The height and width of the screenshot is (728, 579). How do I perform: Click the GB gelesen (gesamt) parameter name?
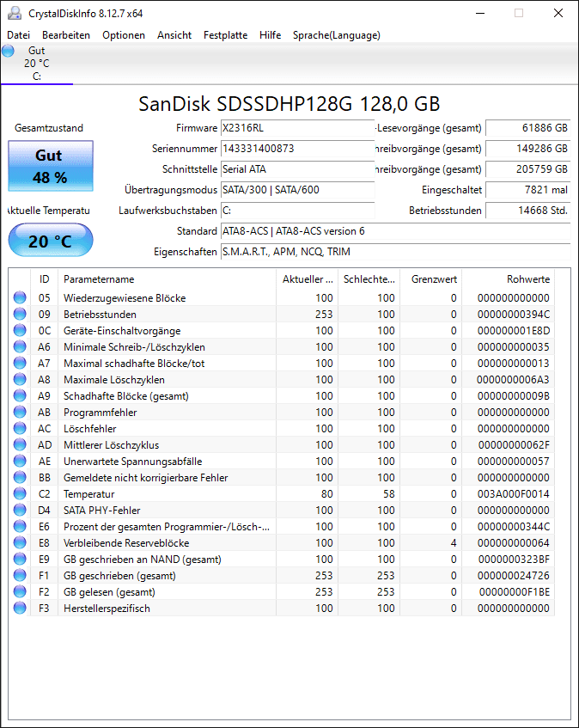[109, 592]
